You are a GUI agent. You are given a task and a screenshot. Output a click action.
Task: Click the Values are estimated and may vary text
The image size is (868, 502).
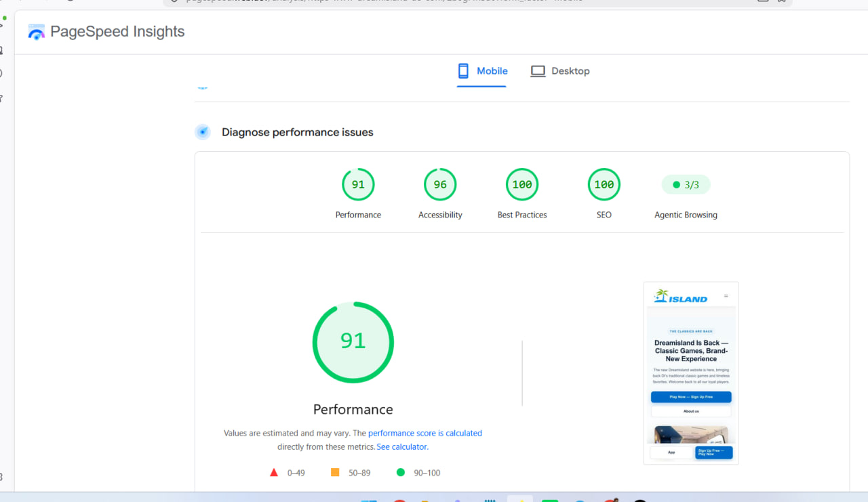click(x=287, y=434)
